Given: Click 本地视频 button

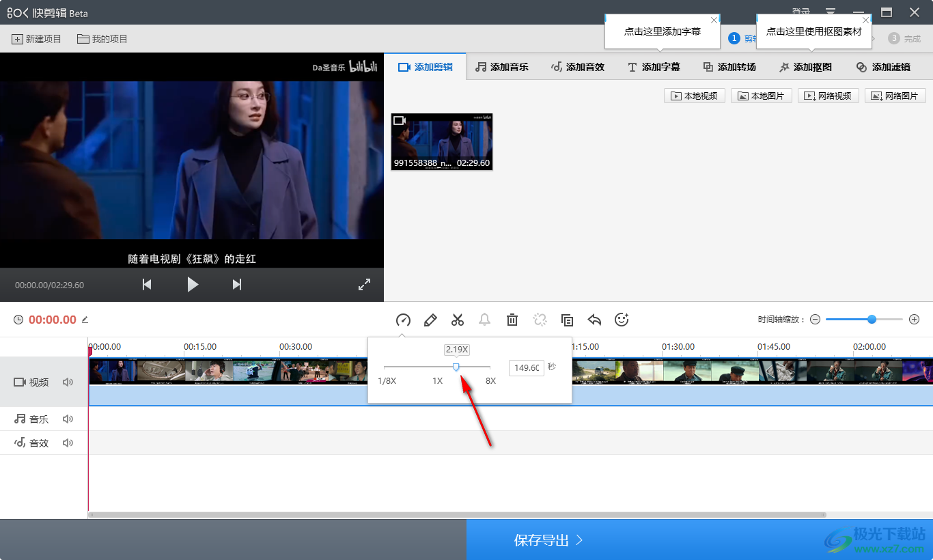Looking at the screenshot, I should pos(695,96).
